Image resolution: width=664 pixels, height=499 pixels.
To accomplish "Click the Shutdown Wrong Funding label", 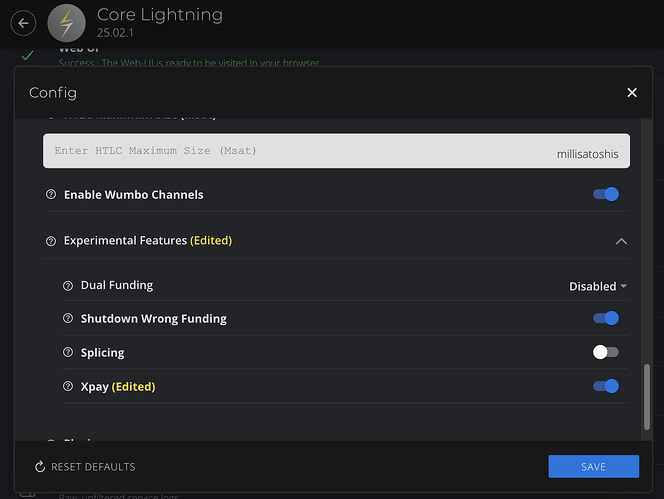I will click(154, 319).
